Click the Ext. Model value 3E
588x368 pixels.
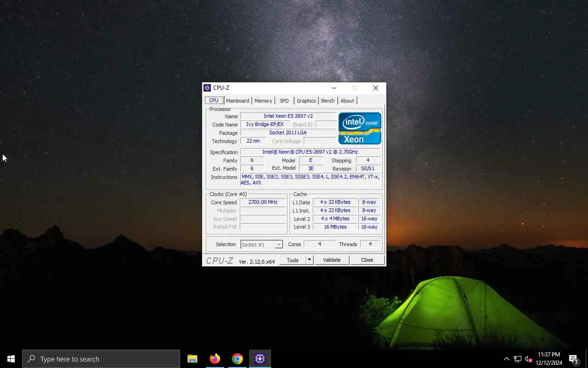pyautogui.click(x=311, y=168)
